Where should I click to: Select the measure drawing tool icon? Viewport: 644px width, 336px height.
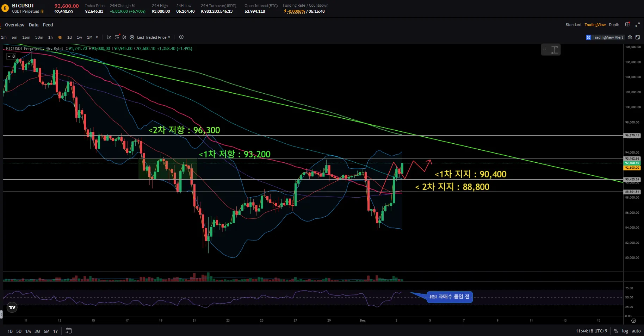click(555, 50)
